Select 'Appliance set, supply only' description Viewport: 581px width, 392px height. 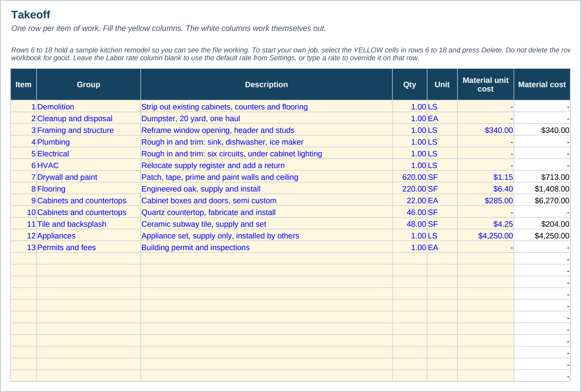(266, 236)
